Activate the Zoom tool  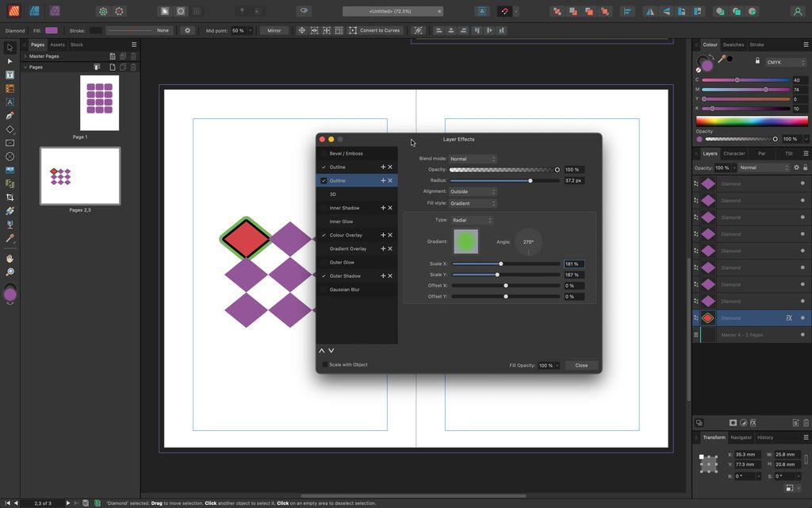tap(10, 271)
